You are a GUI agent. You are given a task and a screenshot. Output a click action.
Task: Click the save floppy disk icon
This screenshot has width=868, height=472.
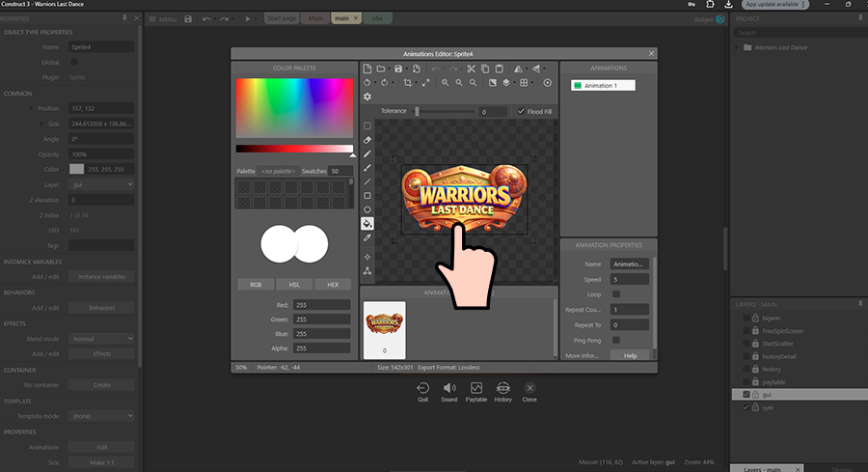398,69
